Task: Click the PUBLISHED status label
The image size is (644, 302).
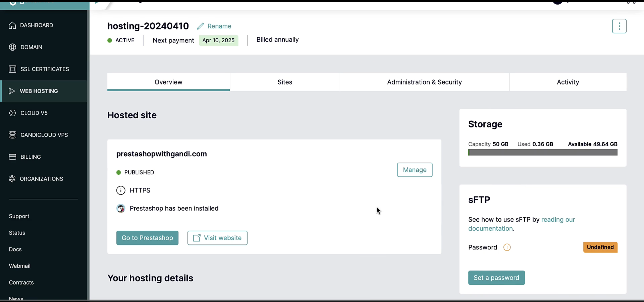Action: tap(139, 172)
